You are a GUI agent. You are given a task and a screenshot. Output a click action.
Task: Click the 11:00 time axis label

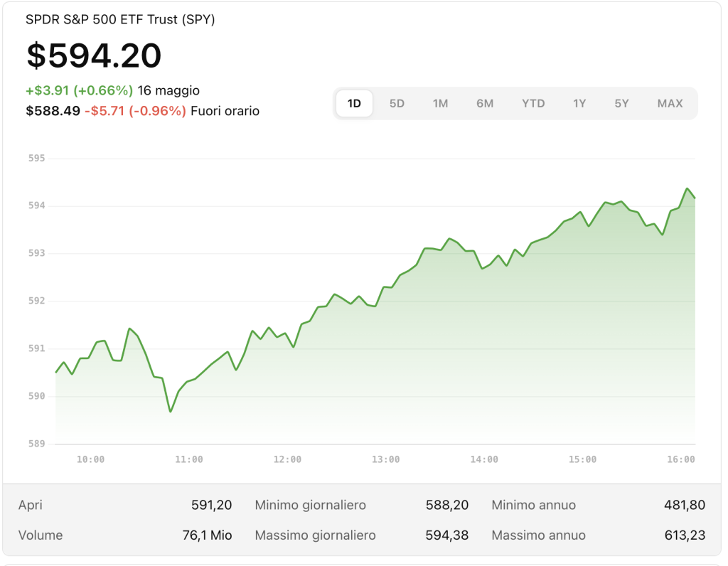click(189, 459)
